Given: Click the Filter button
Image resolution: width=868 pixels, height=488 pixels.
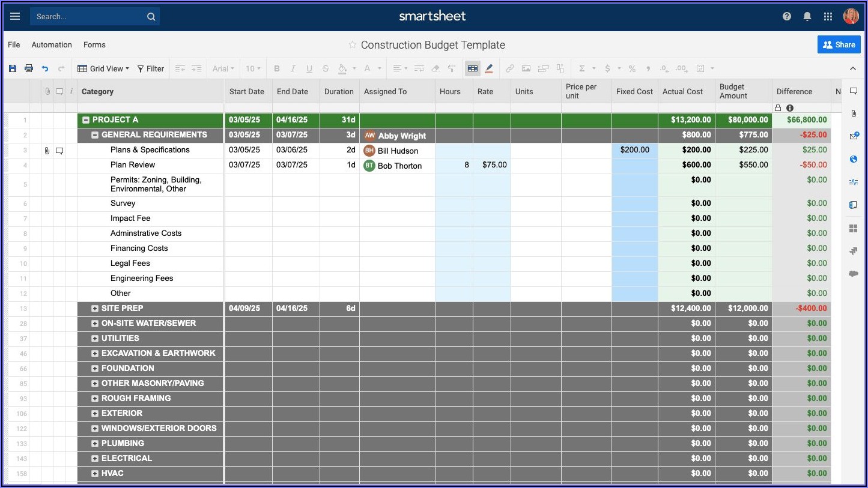Looking at the screenshot, I should click(x=150, y=68).
